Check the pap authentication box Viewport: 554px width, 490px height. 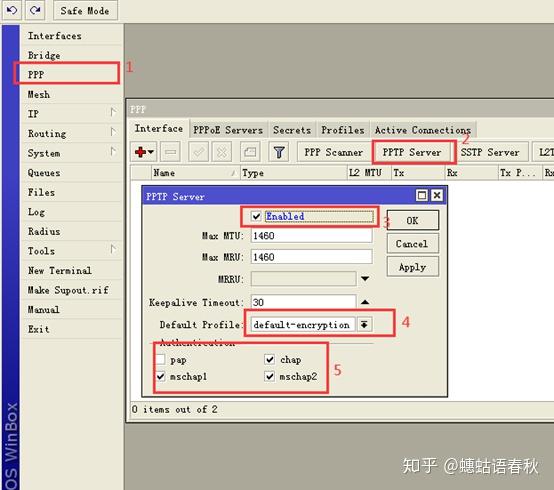coord(160,359)
